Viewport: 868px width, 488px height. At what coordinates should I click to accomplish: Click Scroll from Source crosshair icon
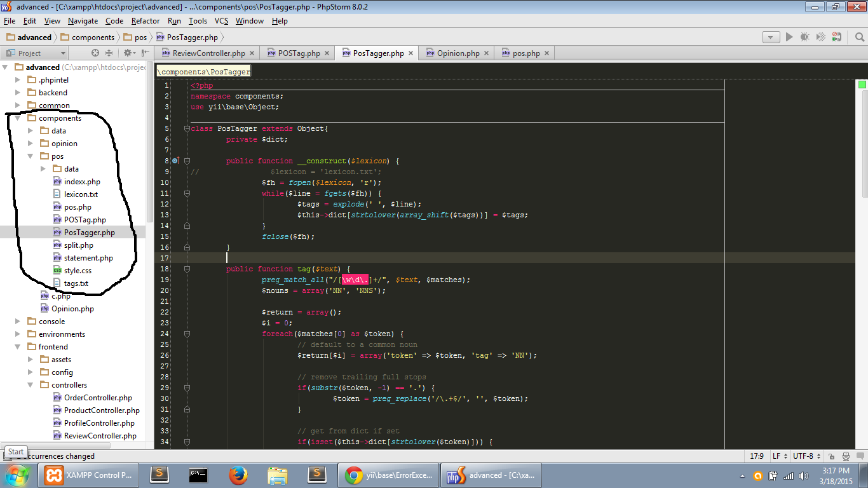95,53
